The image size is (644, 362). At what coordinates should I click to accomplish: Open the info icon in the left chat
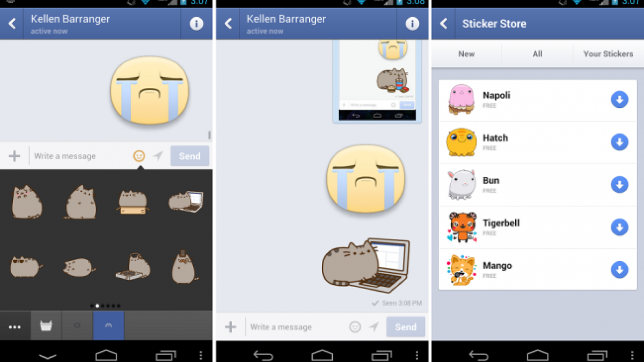click(x=196, y=24)
